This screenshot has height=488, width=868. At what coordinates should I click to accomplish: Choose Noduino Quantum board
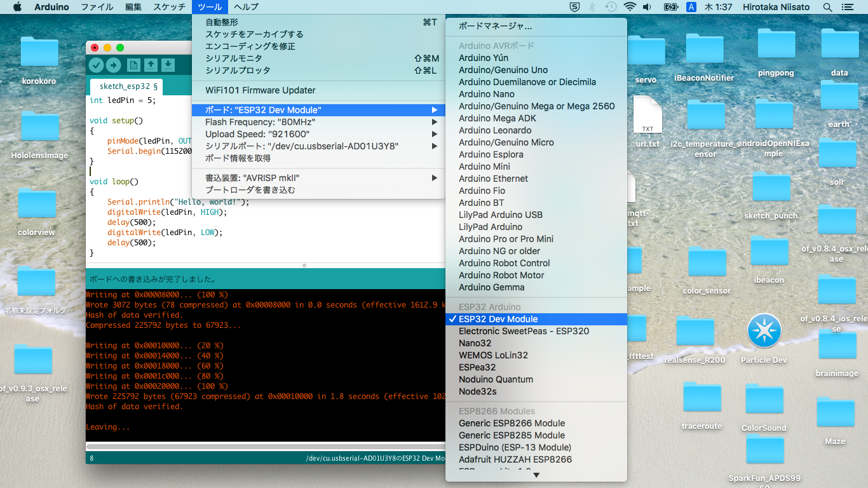[536, 379]
